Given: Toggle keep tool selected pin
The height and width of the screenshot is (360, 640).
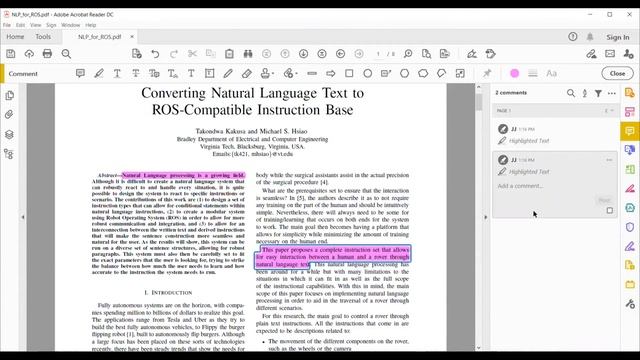Looking at the screenshot, I should (x=487, y=73).
